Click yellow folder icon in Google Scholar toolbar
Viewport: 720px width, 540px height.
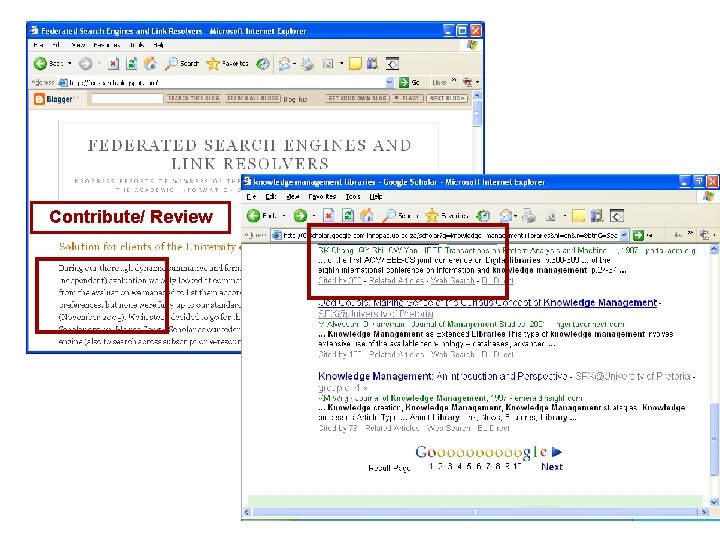coord(579,215)
